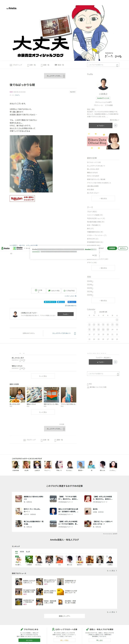Open the プロフィール link in the Profile box
The height and width of the screenshot is (644, 129).
(98, 105)
